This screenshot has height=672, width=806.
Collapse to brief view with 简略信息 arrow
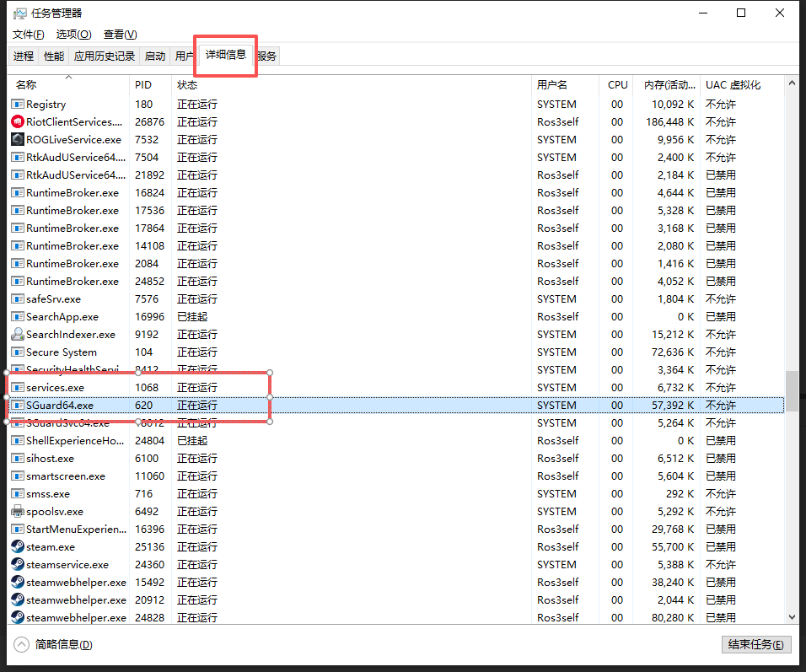coord(21,644)
